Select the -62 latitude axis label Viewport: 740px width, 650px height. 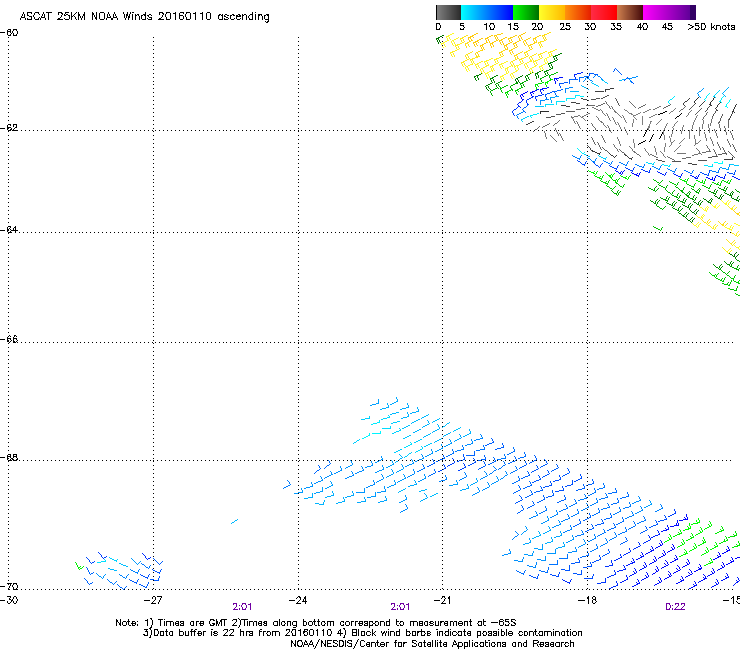point(9,128)
